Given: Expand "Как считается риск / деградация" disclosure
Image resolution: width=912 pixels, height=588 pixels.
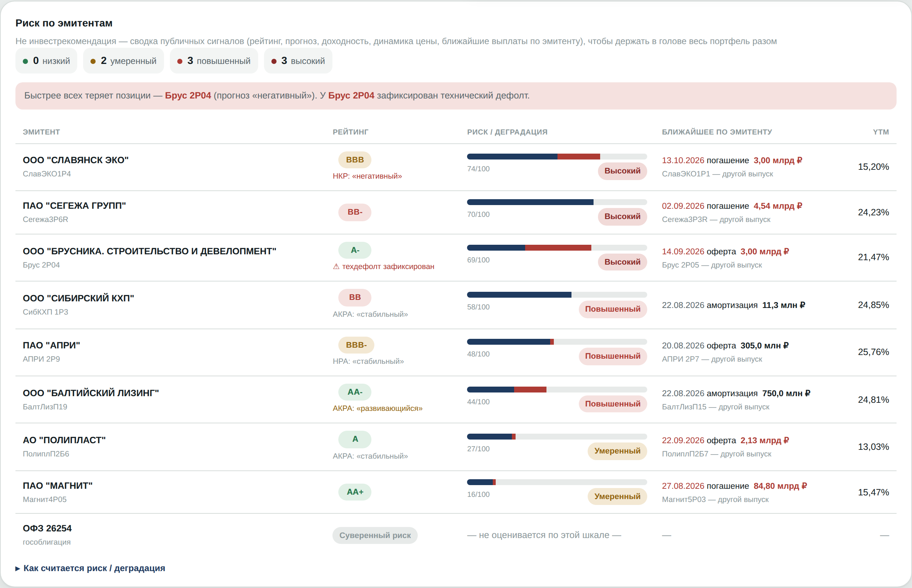Looking at the screenshot, I should pos(90,568).
